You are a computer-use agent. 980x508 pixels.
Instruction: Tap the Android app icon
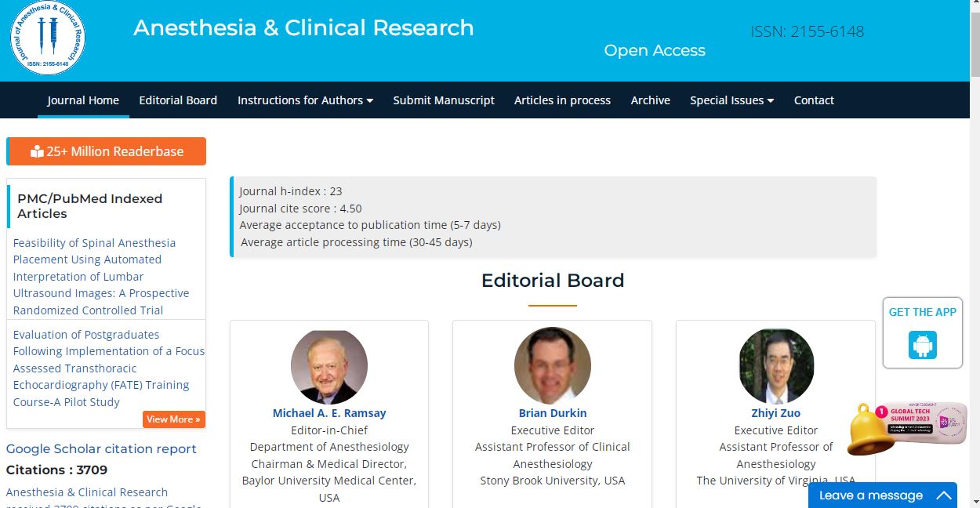point(923,345)
